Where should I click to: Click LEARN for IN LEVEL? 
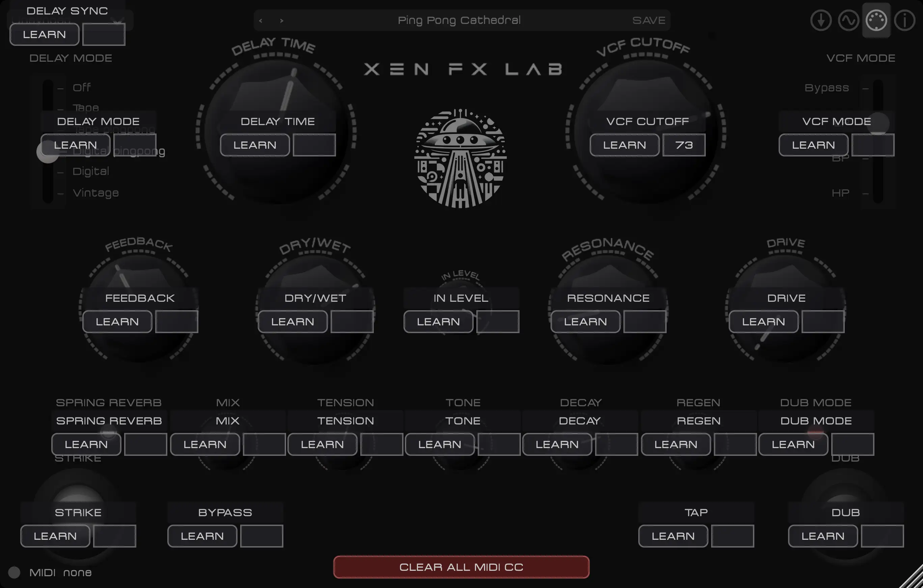coord(438,321)
